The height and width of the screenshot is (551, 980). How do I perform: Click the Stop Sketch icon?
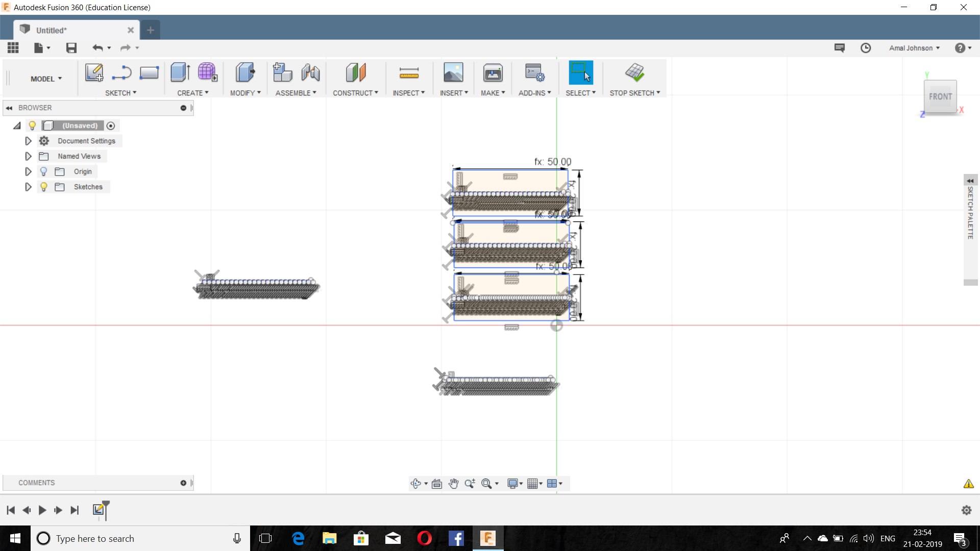tap(634, 73)
